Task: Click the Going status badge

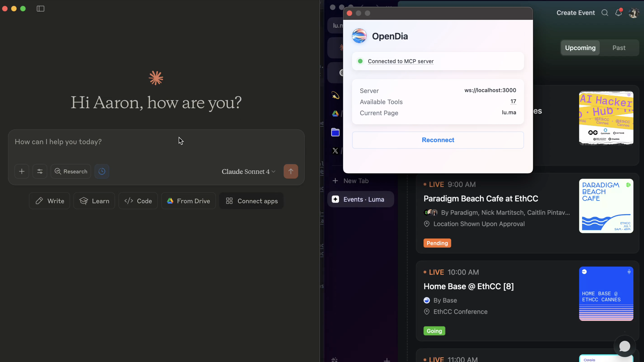Action: 434,331
